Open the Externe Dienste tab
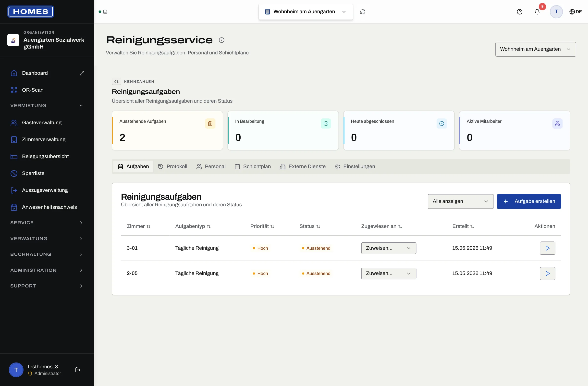The image size is (588, 386). 303,167
